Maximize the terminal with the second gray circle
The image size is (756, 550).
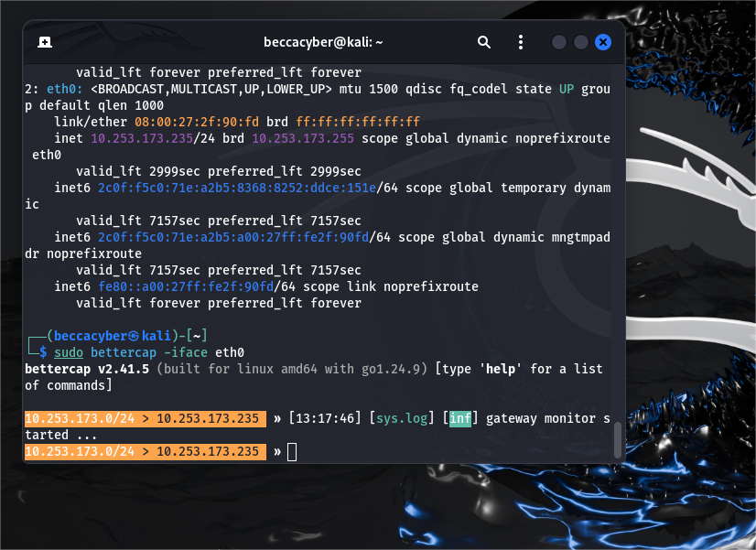(x=581, y=42)
